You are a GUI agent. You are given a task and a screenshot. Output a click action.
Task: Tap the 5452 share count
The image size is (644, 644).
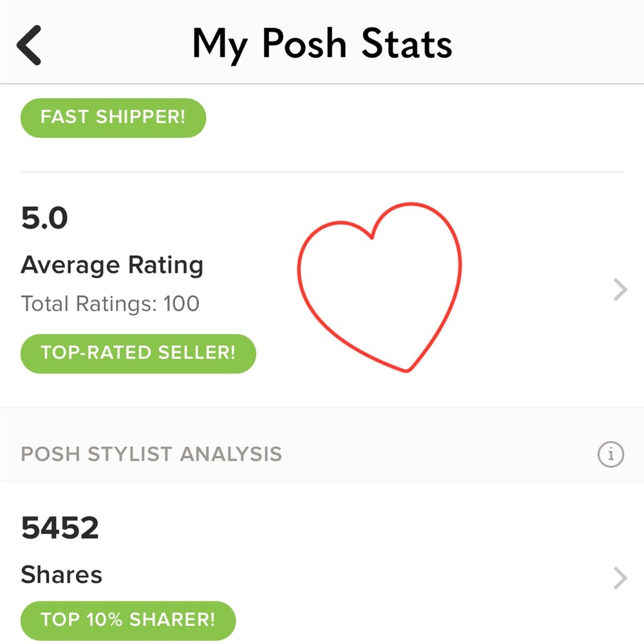[60, 528]
